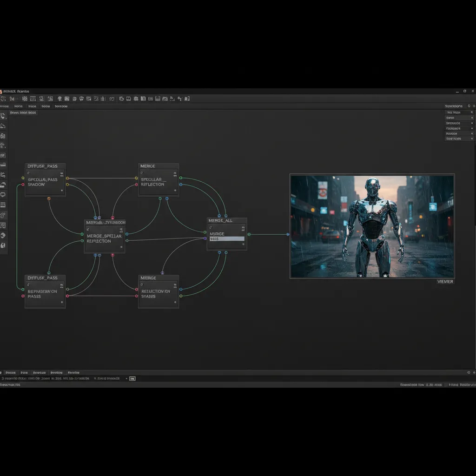476x476 pixels.
Task: Select the bottom DIFFUSE_PASS node title
Action: click(42, 278)
